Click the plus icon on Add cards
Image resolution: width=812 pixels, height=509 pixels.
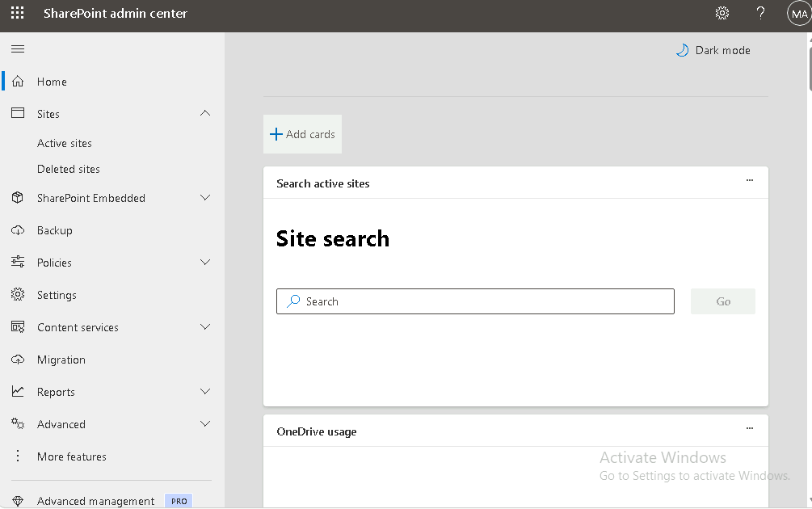coord(276,134)
